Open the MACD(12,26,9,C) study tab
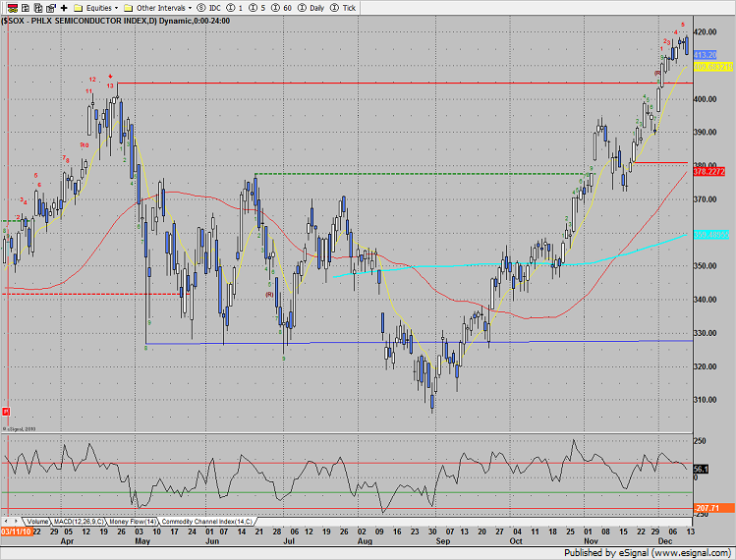This screenshot has height=560, width=736. tap(79, 522)
